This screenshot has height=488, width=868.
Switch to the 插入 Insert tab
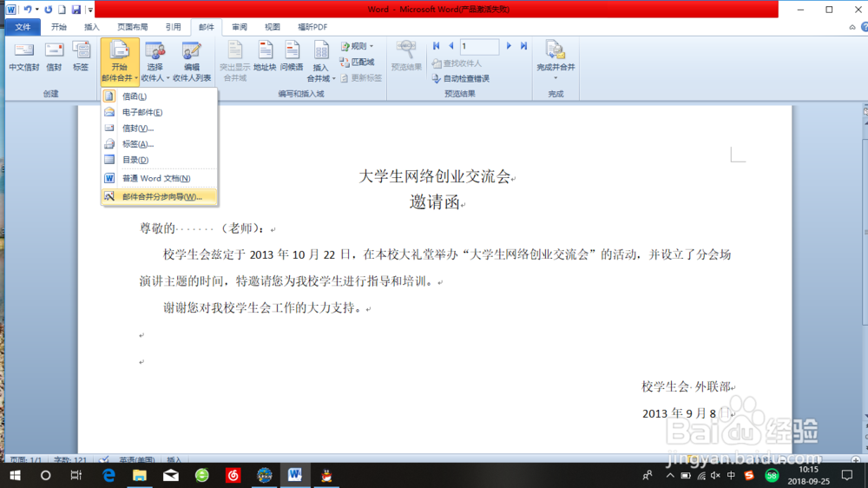click(x=92, y=27)
